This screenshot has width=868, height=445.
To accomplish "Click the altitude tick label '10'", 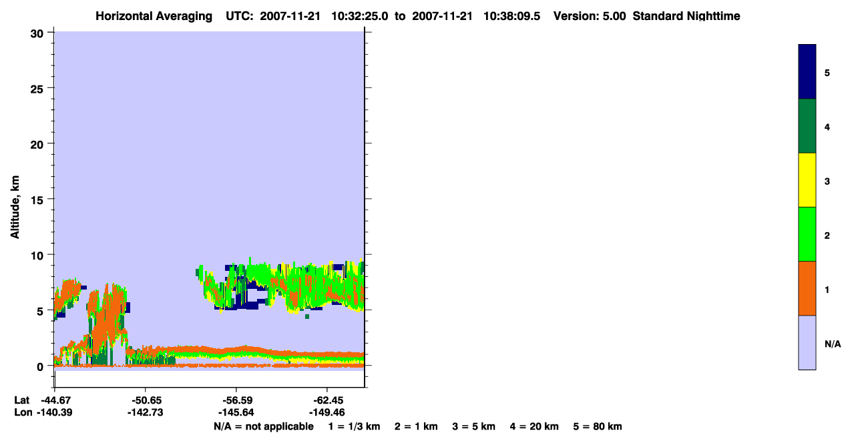I will (38, 255).
